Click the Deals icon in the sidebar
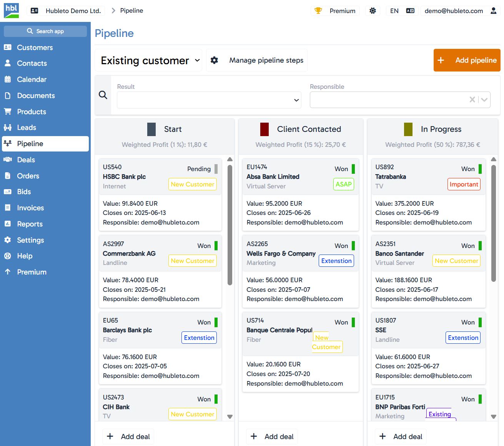 8,160
